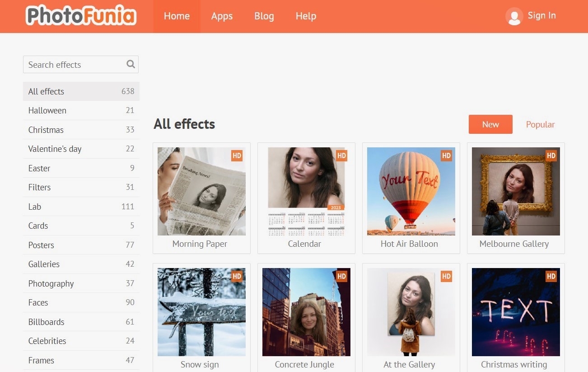This screenshot has width=588, height=372.
Task: Open the Christmas category in sidebar
Action: click(46, 130)
